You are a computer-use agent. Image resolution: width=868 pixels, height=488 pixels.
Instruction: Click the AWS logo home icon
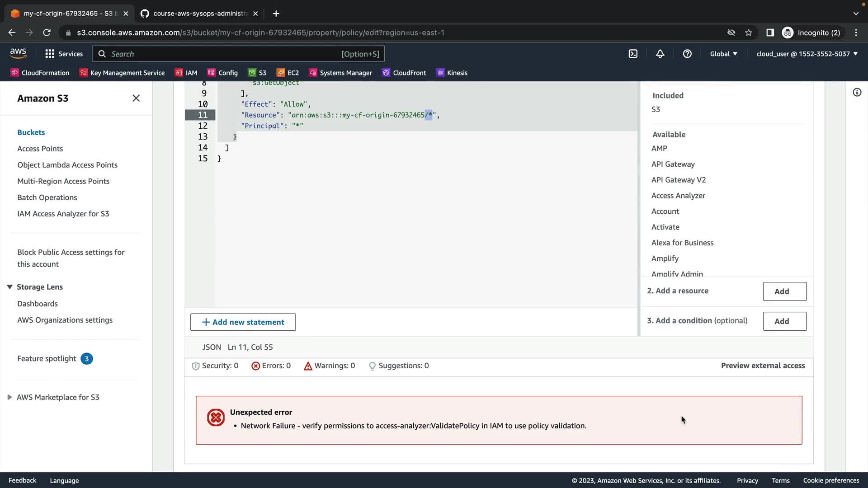coord(18,53)
